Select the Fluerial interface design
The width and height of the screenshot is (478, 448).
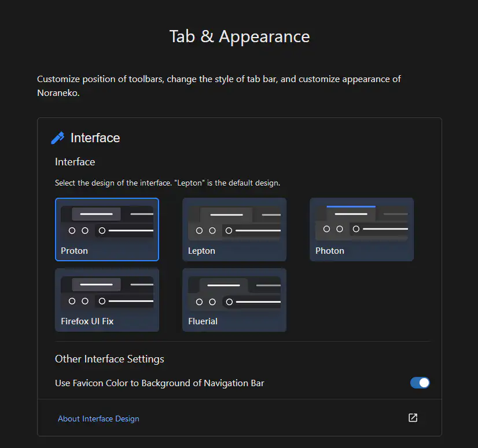tap(234, 299)
